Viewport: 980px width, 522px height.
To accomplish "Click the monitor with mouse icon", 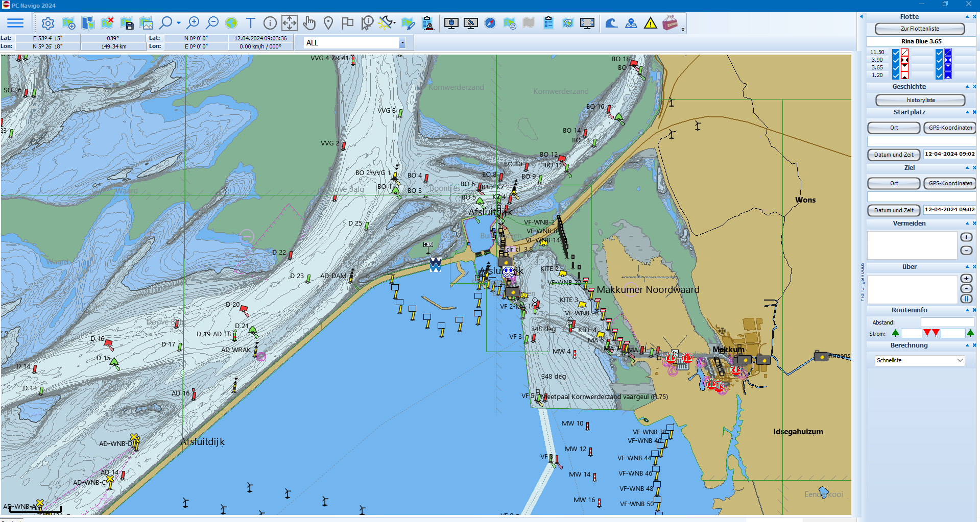I will pos(451,23).
